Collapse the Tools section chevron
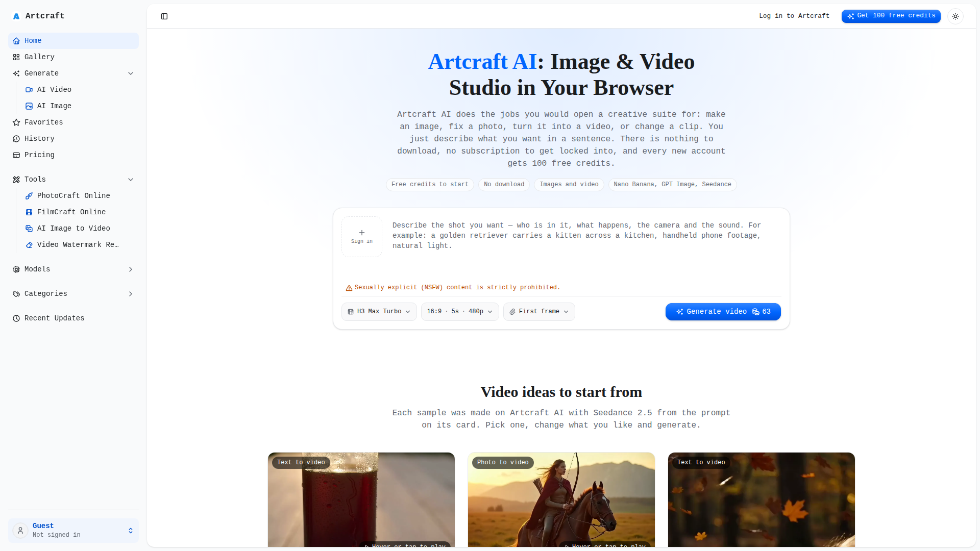This screenshot has height=551, width=980. pyautogui.click(x=131, y=180)
